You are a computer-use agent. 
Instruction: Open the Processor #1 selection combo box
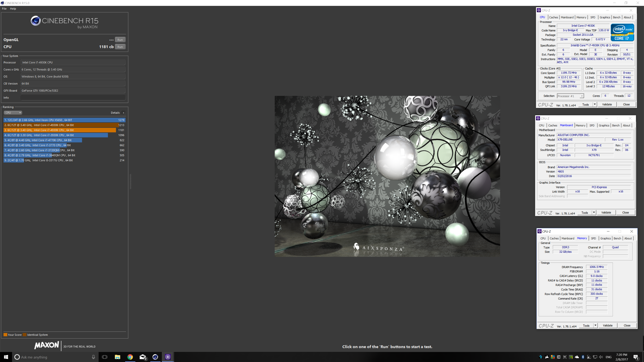click(x=570, y=96)
